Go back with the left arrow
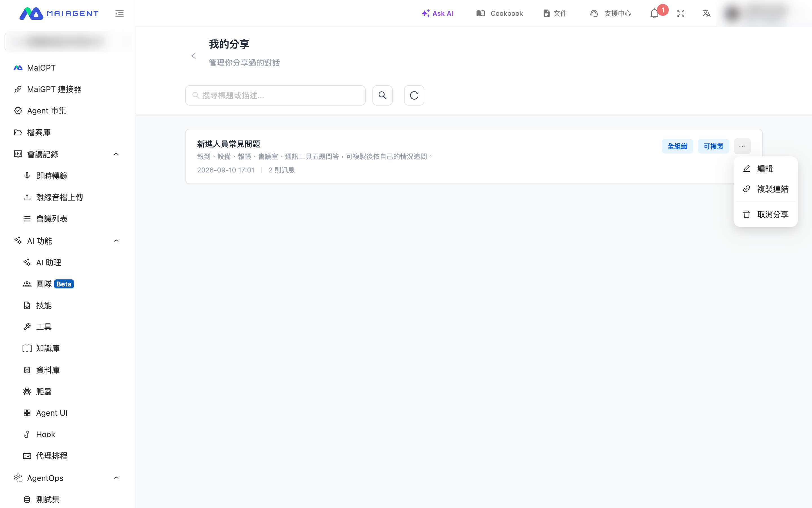Image resolution: width=812 pixels, height=508 pixels. tap(194, 56)
